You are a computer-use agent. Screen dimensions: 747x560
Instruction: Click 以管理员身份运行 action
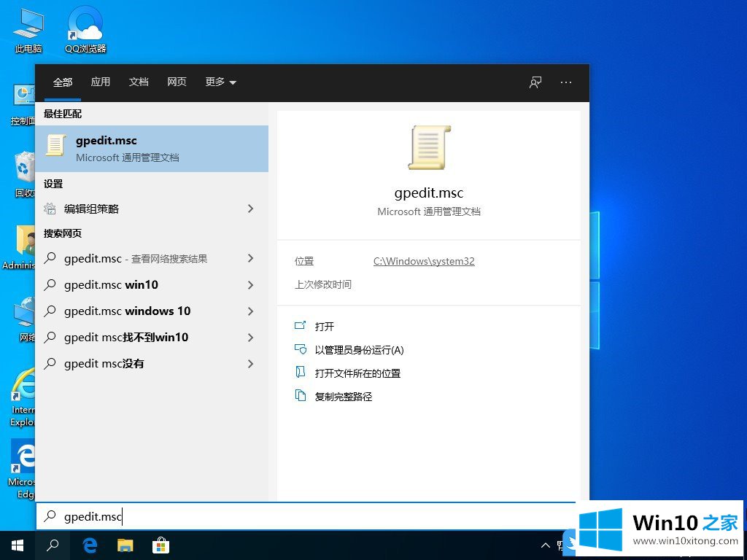click(x=359, y=350)
